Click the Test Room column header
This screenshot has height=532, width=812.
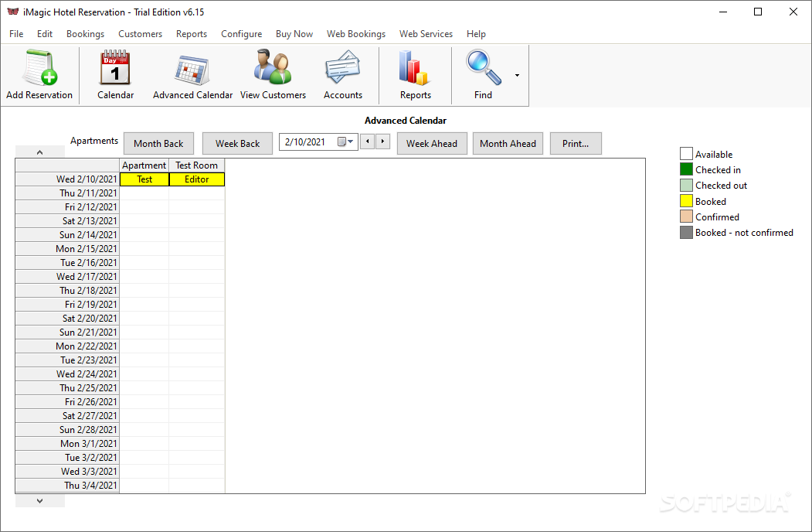[x=197, y=165]
